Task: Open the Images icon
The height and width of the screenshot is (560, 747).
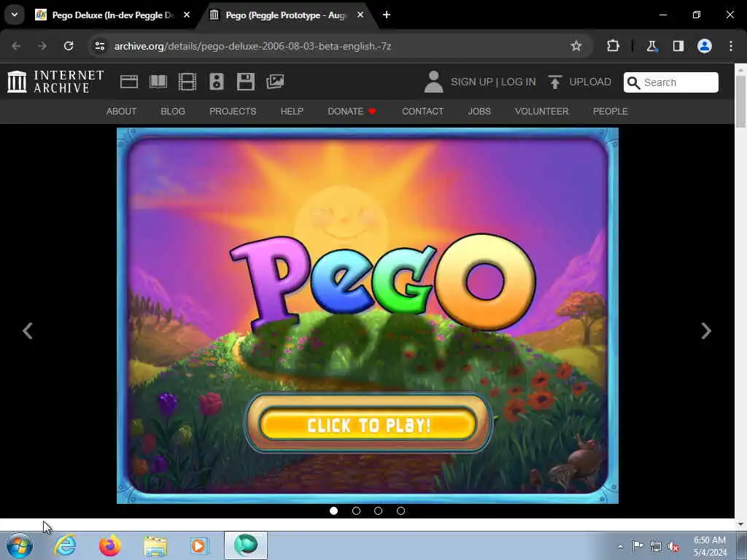Action: coord(275,82)
